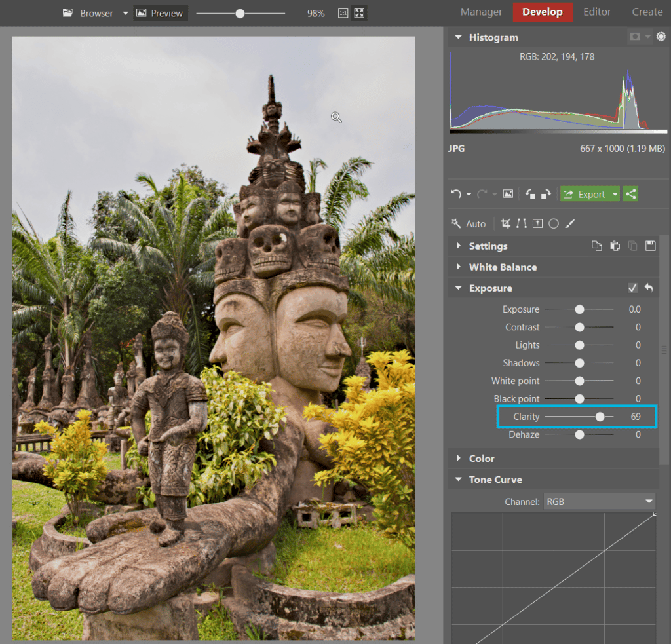The height and width of the screenshot is (644, 671).
Task: Toggle histogram camera clipping display
Action: tap(635, 37)
